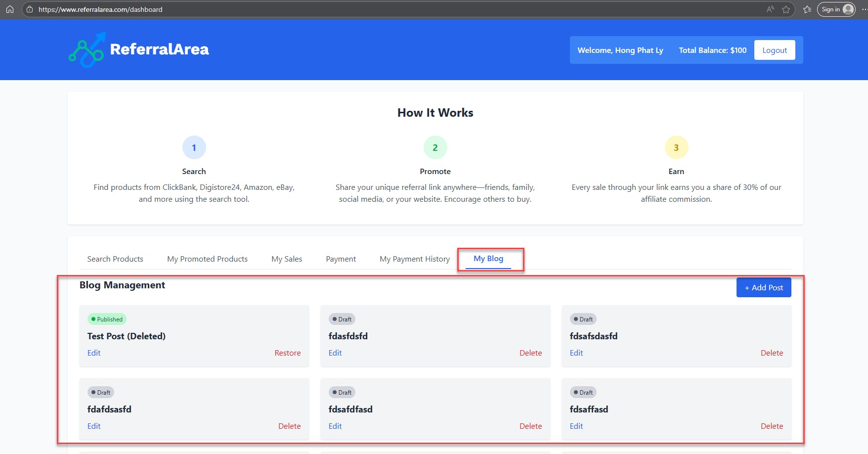Image resolution: width=868 pixels, height=454 pixels.
Task: Click the Earn step label
Action: tap(676, 171)
